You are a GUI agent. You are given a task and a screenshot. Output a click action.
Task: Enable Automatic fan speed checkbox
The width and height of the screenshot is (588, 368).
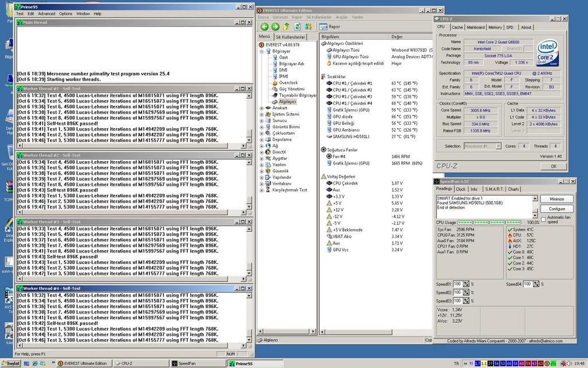(x=543, y=219)
